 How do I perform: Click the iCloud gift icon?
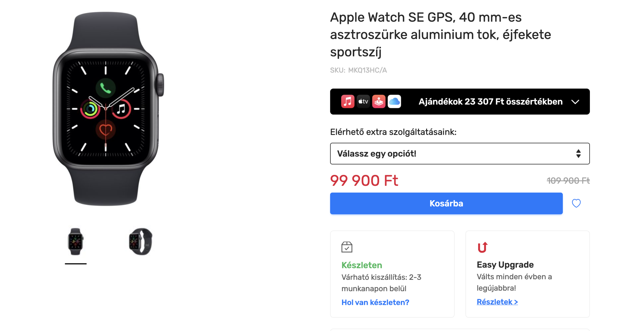pos(394,102)
